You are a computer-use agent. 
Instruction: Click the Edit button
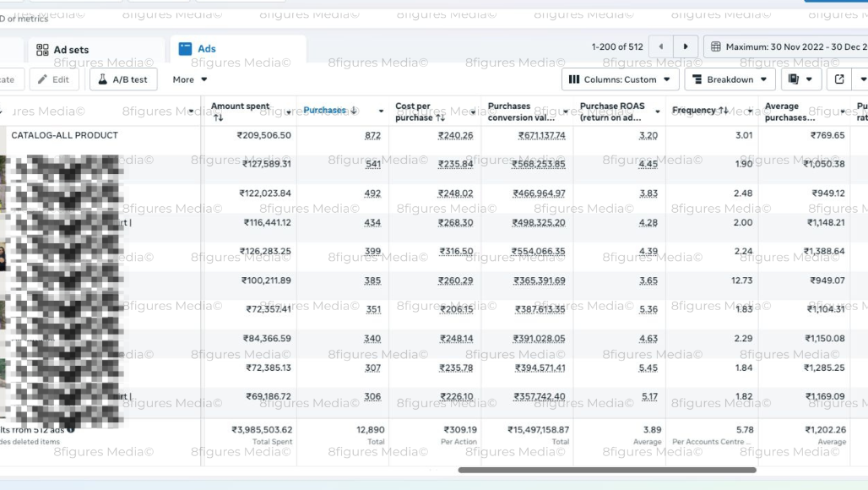click(54, 79)
